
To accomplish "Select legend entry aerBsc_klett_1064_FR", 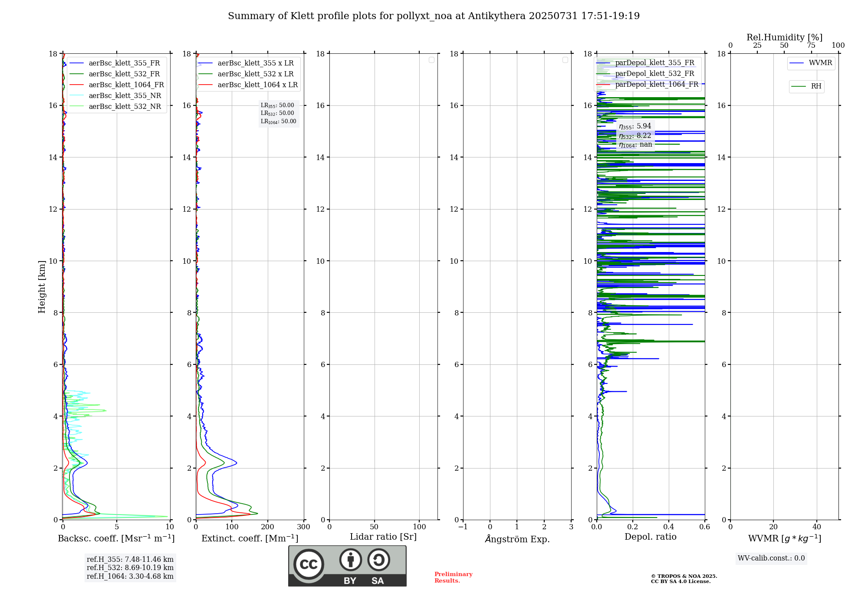I will tap(117, 85).
